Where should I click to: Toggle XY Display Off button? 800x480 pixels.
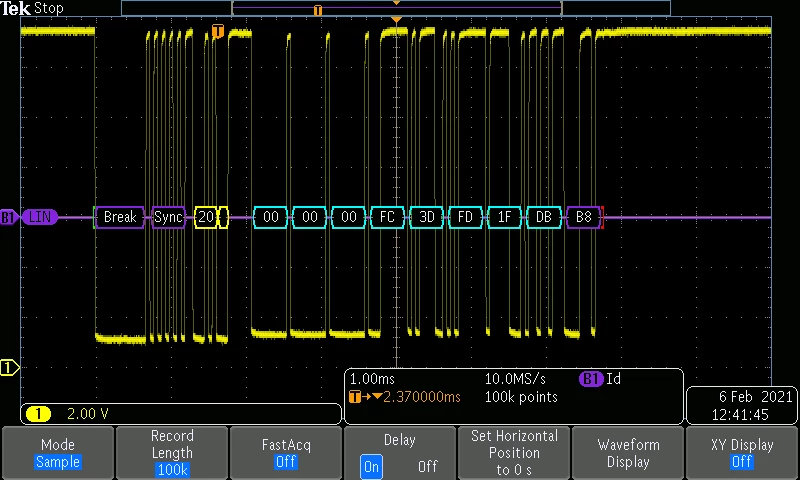(741, 453)
